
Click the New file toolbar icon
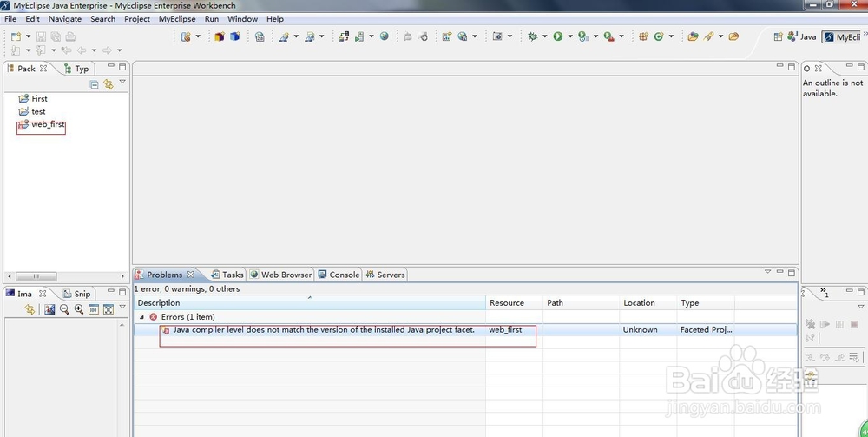click(x=16, y=36)
